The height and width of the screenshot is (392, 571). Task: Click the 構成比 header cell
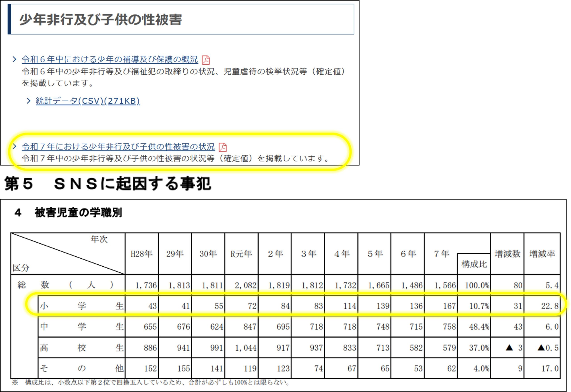474,265
